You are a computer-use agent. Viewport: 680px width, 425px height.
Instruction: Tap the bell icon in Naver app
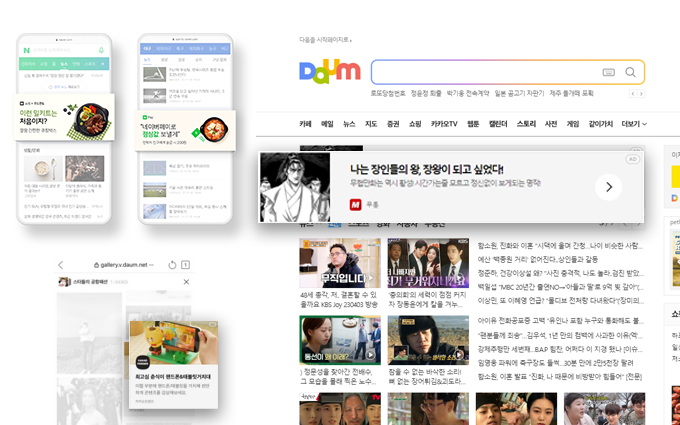pyautogui.click(x=101, y=49)
